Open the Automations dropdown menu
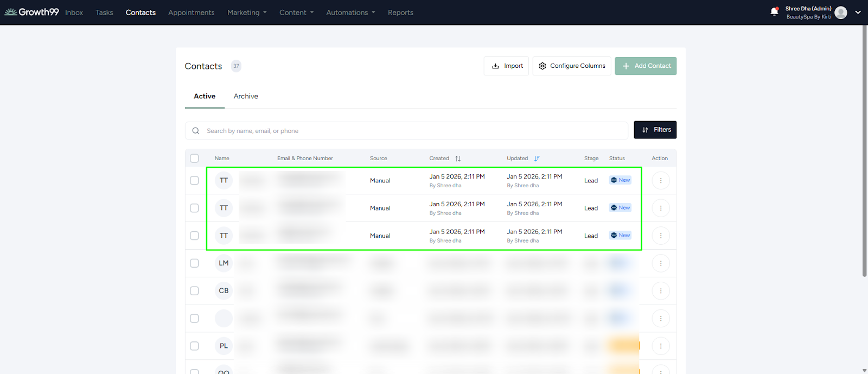The width and height of the screenshot is (868, 374). 350,12
